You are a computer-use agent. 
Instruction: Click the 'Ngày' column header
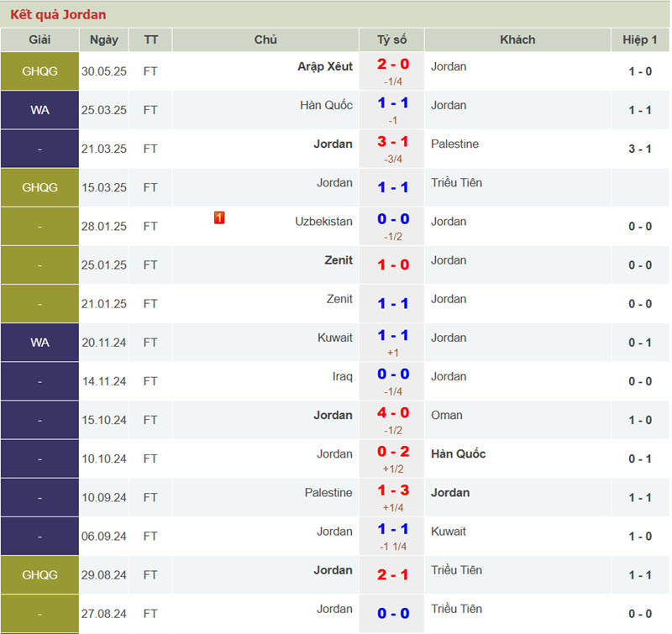pyautogui.click(x=103, y=39)
